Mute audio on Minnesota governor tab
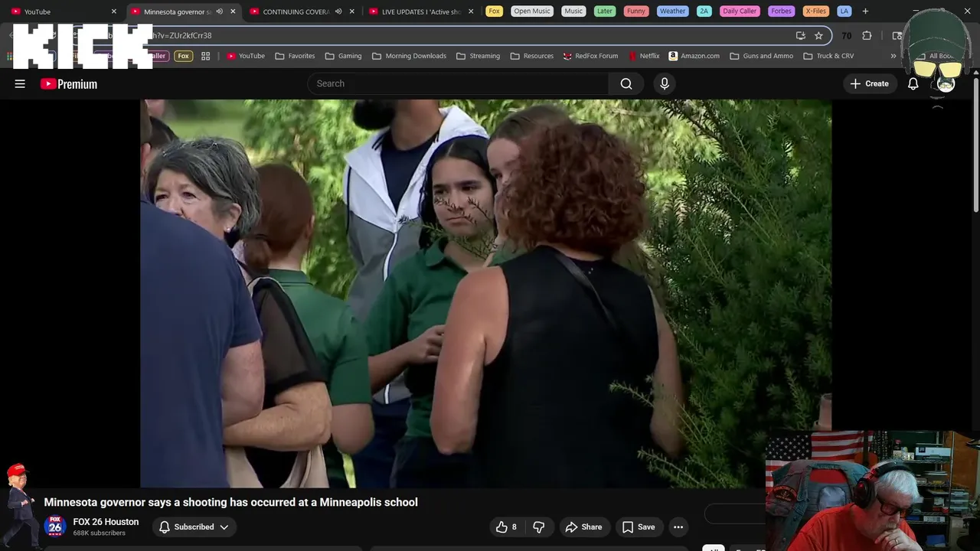Screen dimensions: 980x551 [220, 11]
